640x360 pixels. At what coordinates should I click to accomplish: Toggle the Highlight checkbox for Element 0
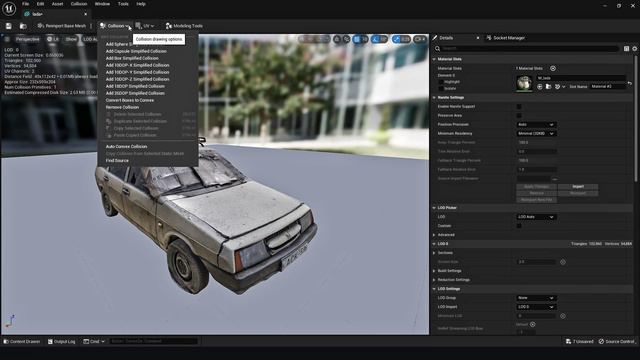pyautogui.click(x=441, y=82)
